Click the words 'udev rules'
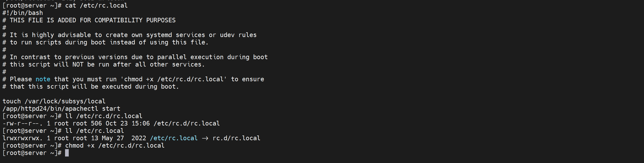This screenshot has height=163, width=644. 238,35
